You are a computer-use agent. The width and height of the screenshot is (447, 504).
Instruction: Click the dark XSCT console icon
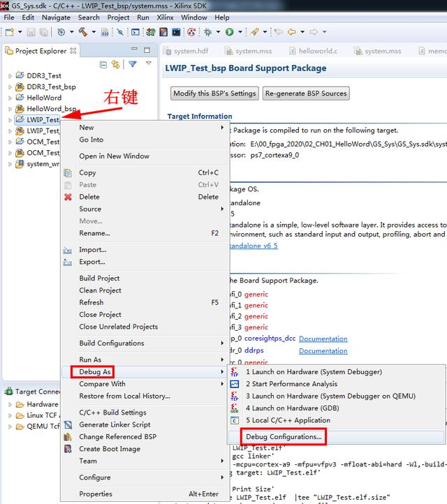[176, 32]
